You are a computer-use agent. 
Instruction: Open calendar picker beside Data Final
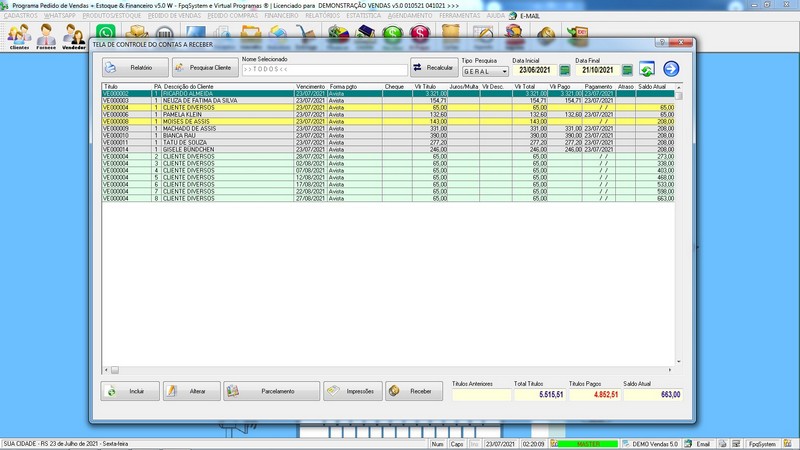tap(628, 70)
